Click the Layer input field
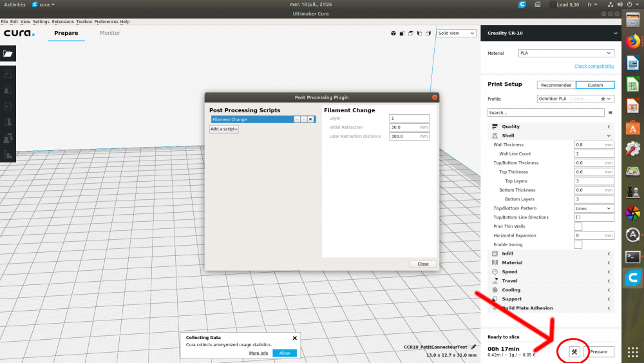 [409, 119]
